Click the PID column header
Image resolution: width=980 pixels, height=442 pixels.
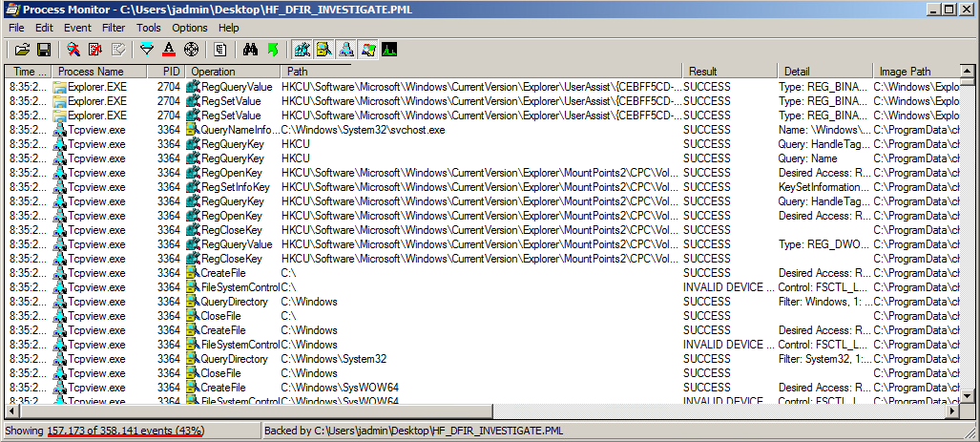tap(166, 72)
